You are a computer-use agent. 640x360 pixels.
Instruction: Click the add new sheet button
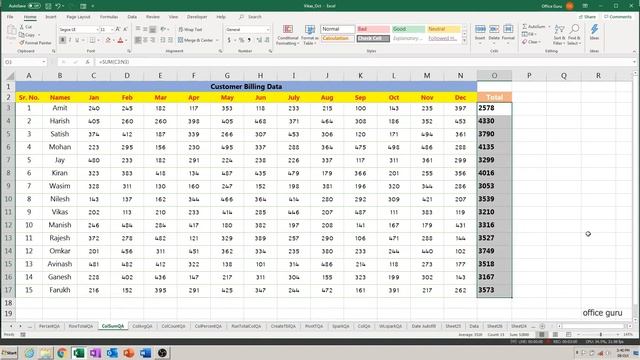click(x=542, y=326)
